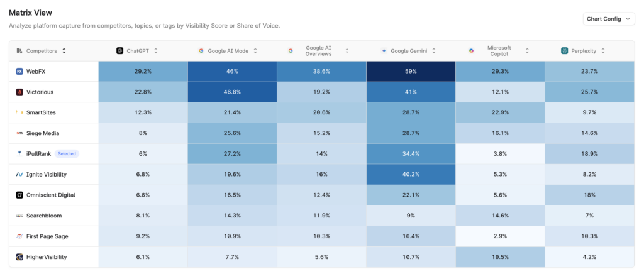Sort by the Competitors column arrows
Screen dimensions: 644x274
tap(64, 50)
